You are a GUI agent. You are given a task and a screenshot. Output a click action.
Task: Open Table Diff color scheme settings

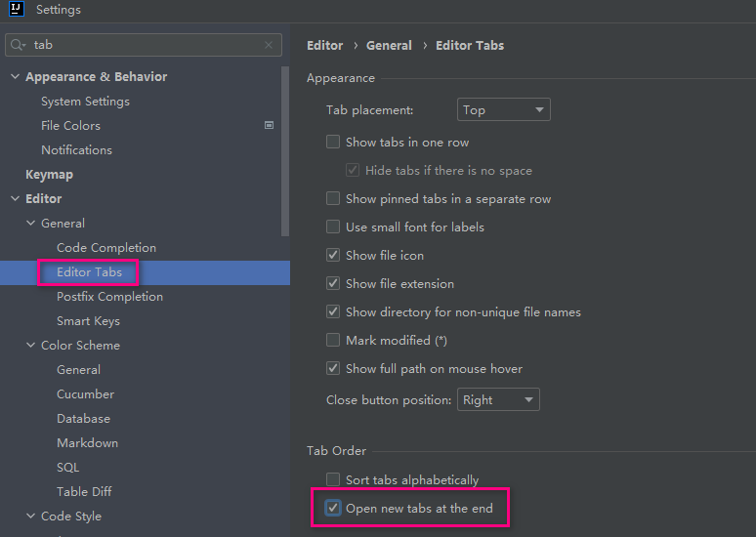tap(84, 492)
